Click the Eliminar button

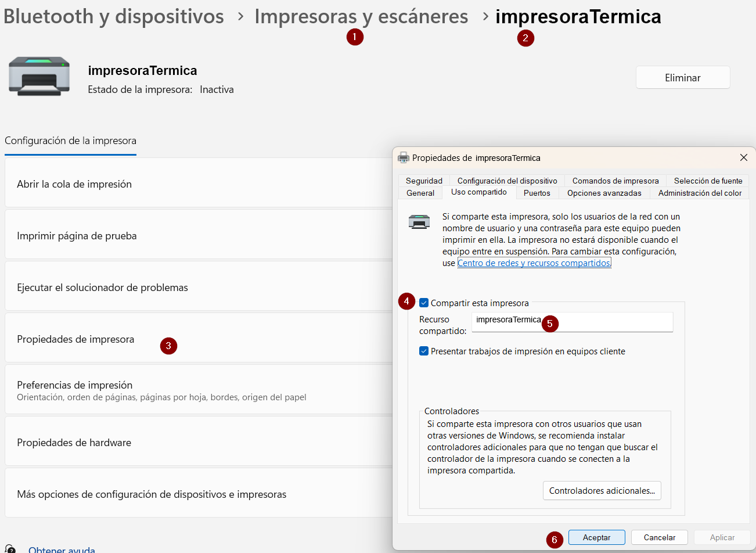pos(683,76)
